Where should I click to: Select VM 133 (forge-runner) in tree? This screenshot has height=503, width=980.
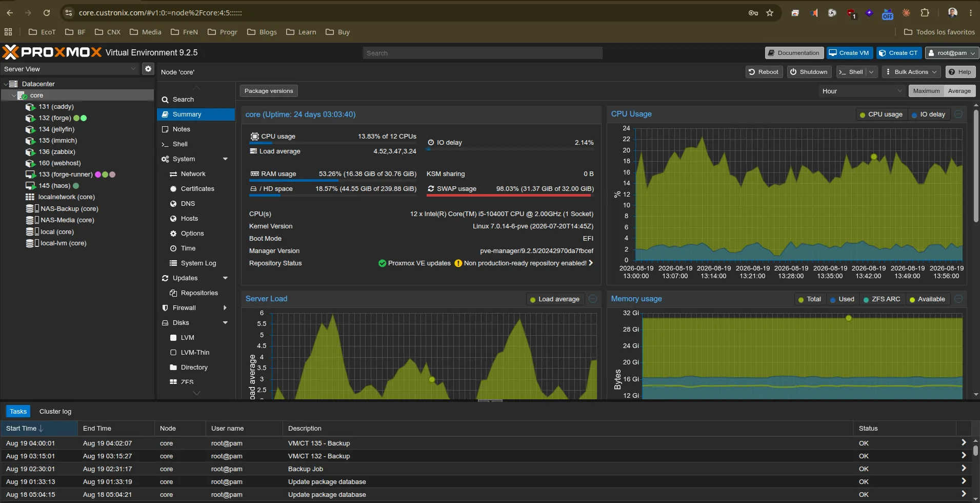[x=65, y=175]
